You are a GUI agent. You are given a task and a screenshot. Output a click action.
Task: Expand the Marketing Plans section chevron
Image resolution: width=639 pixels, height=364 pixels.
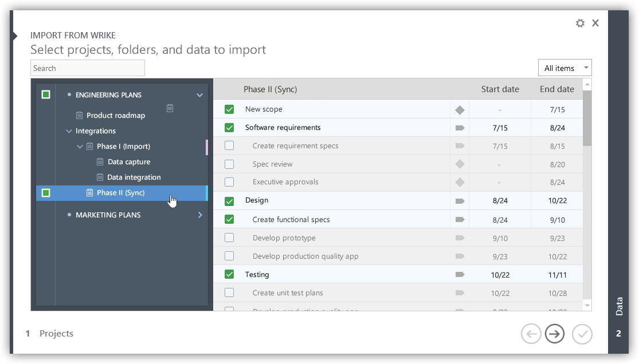tap(200, 215)
